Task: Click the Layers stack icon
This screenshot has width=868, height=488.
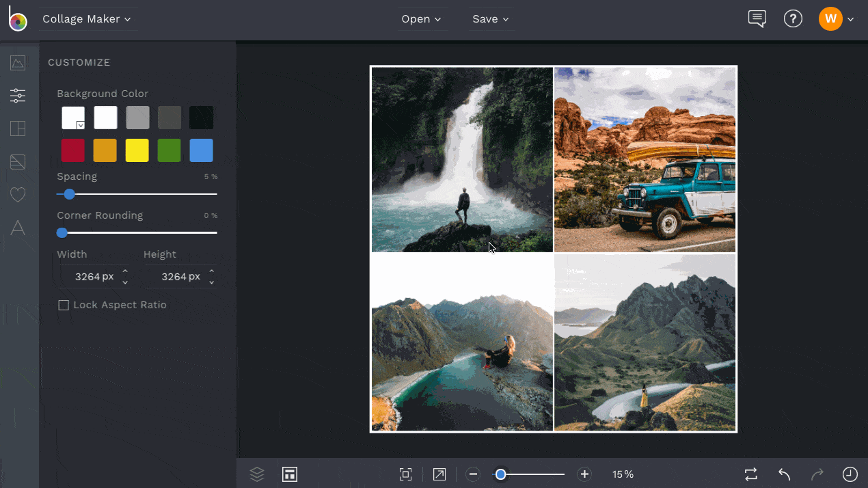Action: (257, 474)
